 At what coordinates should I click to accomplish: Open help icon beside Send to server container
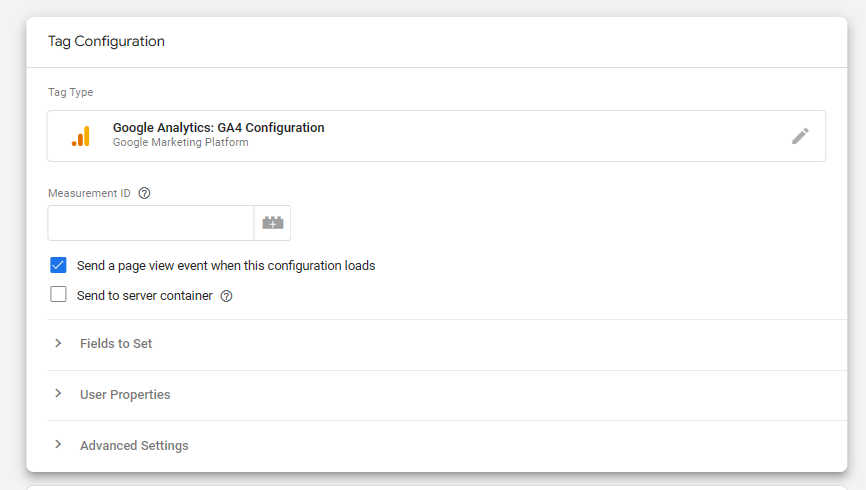point(226,296)
